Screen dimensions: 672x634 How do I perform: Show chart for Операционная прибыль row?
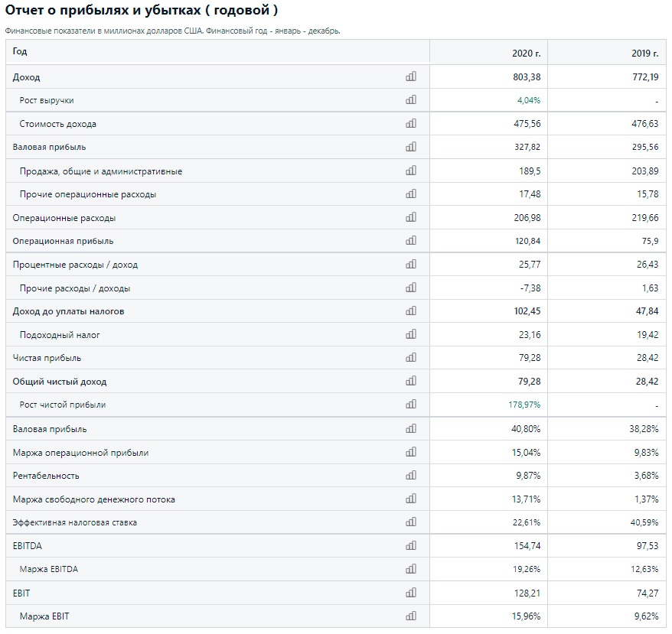click(411, 240)
